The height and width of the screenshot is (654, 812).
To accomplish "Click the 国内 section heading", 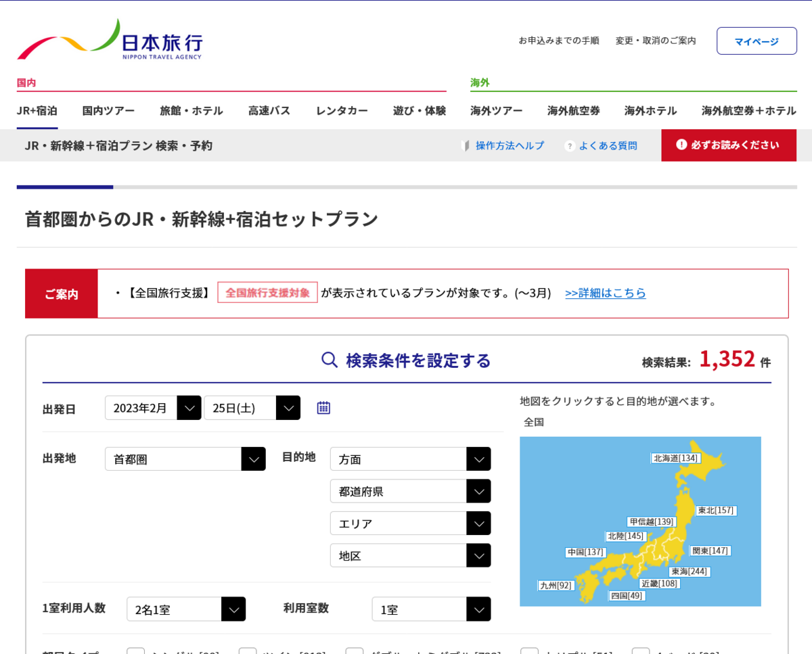I will 26,83.
